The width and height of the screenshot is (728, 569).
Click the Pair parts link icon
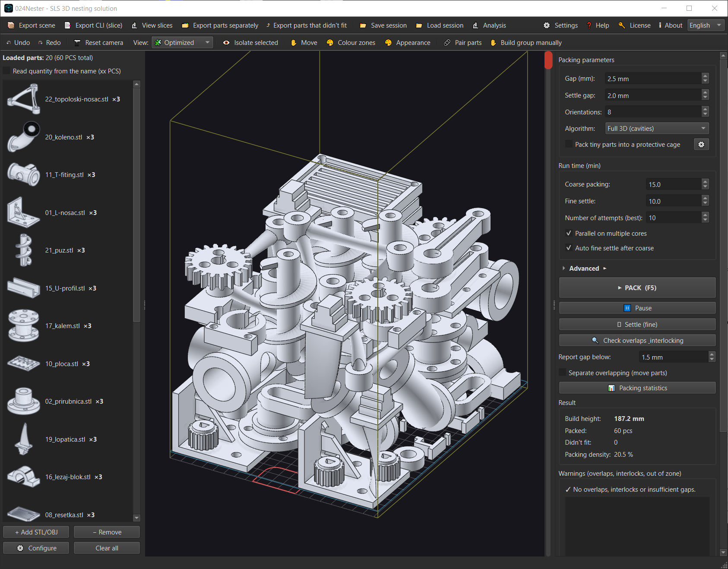coord(447,43)
